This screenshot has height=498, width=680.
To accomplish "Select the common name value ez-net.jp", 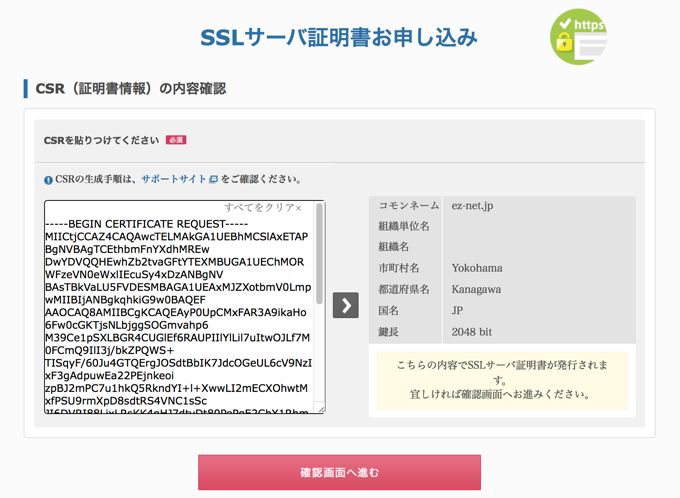I will [472, 206].
